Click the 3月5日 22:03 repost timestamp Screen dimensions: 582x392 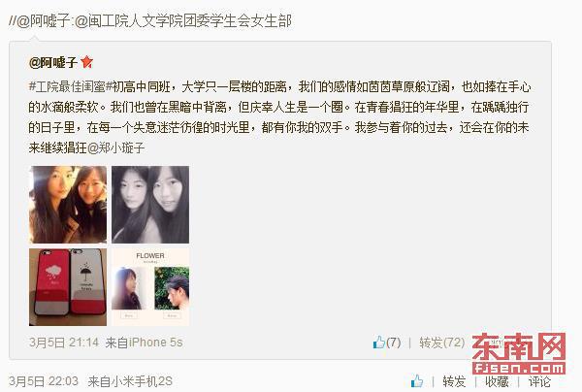click(44, 381)
